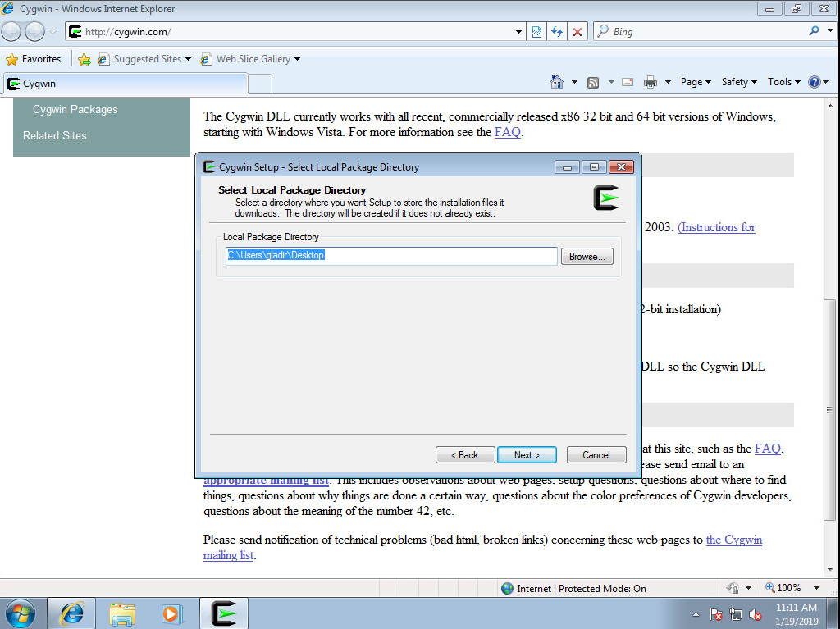Open the Windows Start button
The height and width of the screenshot is (629, 840).
(x=21, y=613)
